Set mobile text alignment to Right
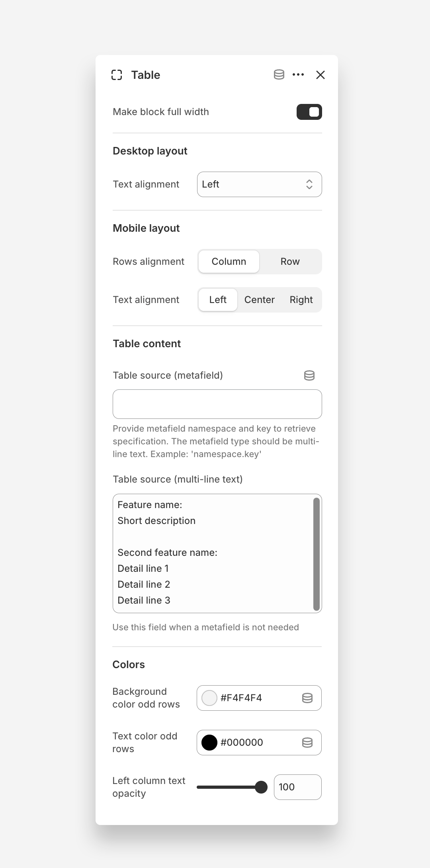Screen dimensions: 430x868 301,300
